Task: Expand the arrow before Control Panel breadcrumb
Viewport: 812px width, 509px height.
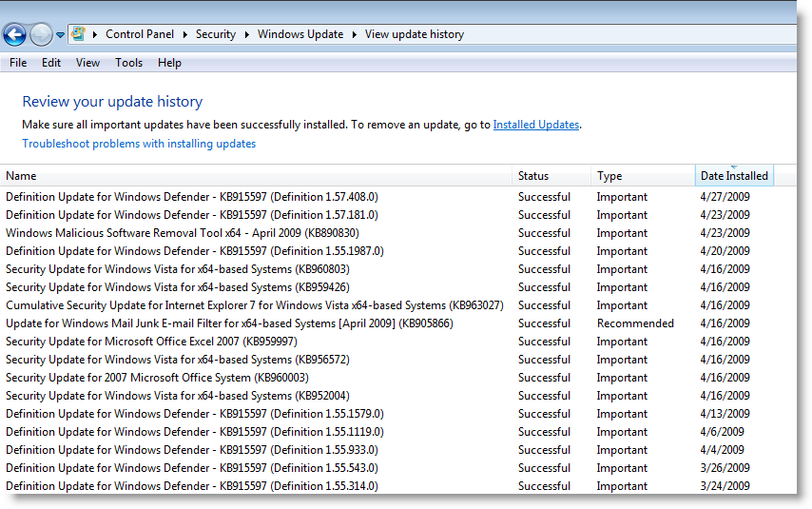Action: point(95,35)
